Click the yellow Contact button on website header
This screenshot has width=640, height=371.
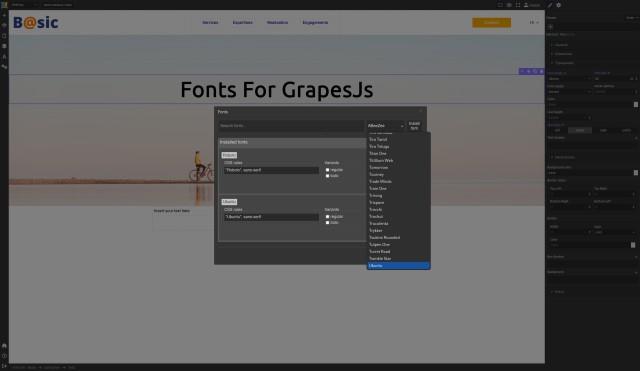(x=491, y=22)
